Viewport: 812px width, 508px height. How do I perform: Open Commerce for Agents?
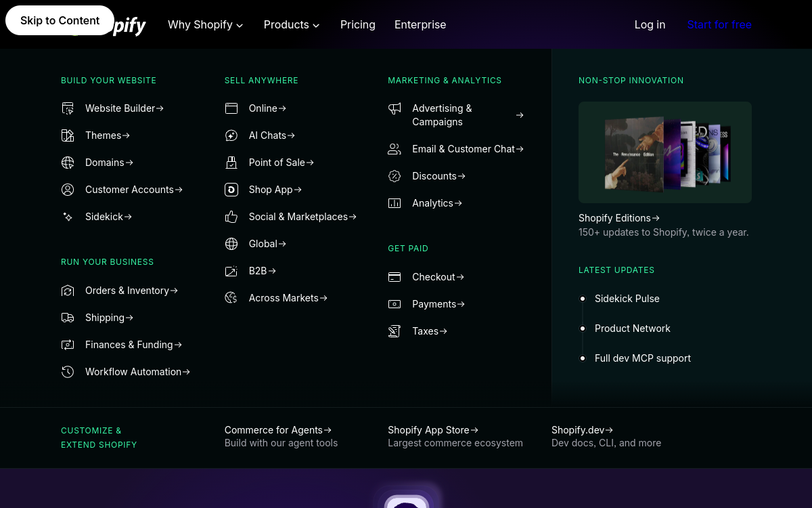(x=278, y=430)
